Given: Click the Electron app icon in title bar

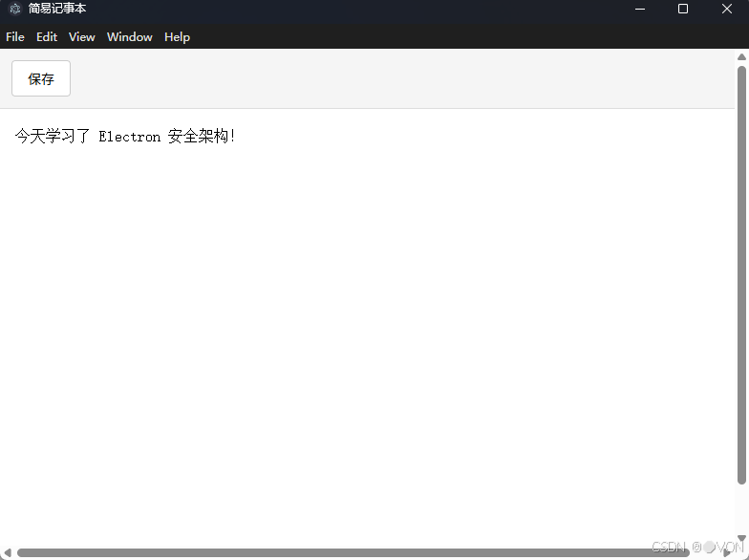Looking at the screenshot, I should pos(15,9).
